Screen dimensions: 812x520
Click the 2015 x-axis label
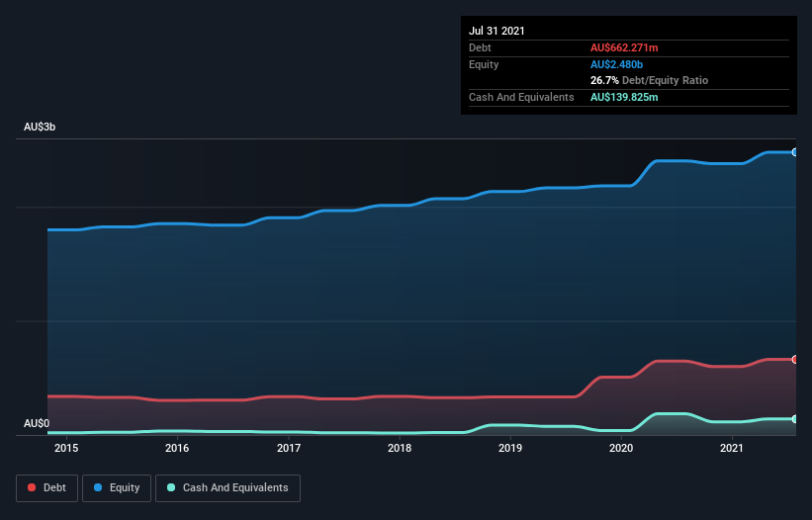point(66,448)
